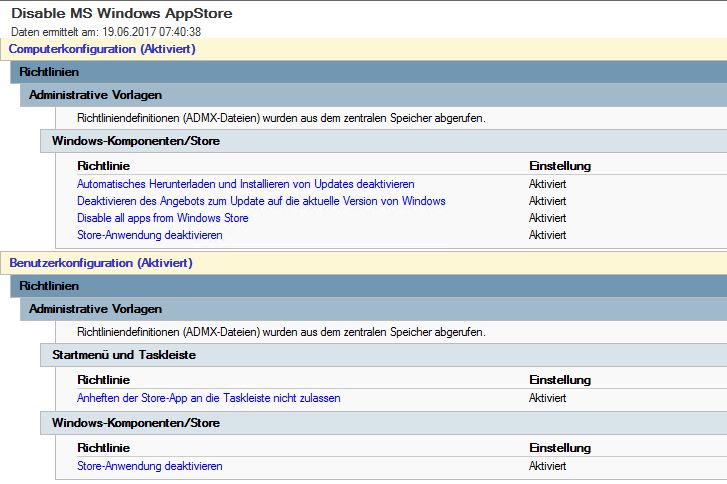Select the 'Daten ermittelt am: 19.06.2017 07:40:38' line
The height and width of the screenshot is (484, 727).
pos(106,32)
